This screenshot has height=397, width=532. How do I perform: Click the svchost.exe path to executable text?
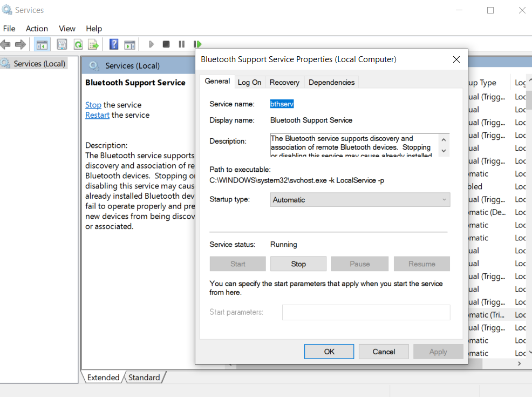point(297,180)
